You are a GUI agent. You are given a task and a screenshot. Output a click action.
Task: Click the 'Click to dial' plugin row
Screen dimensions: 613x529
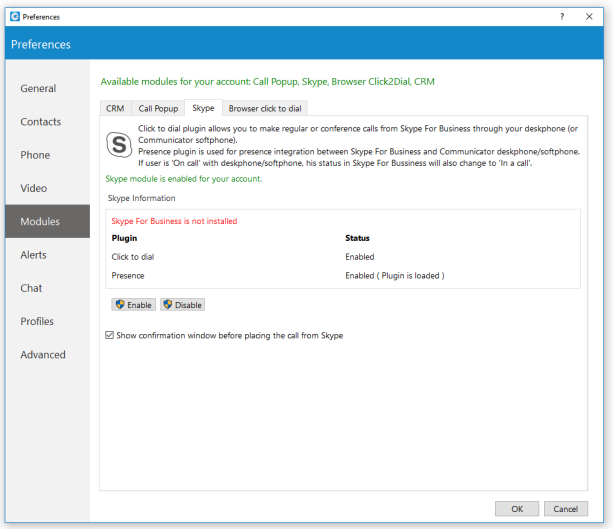click(343, 257)
